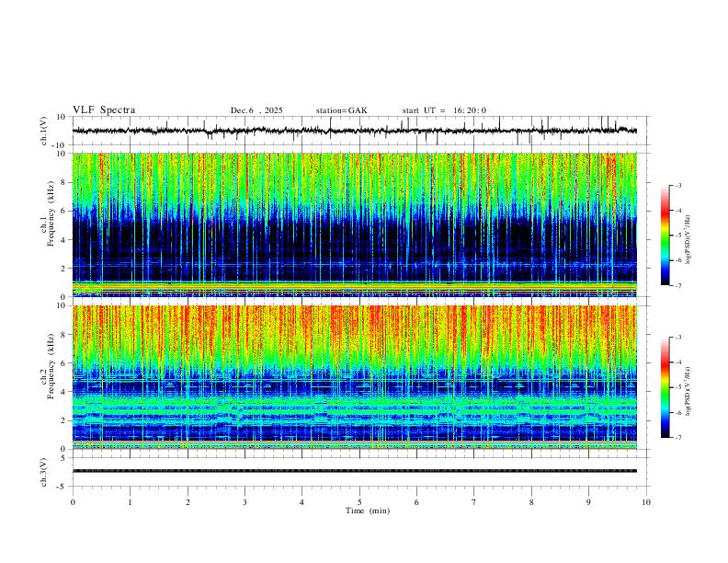Image resolution: width=728 pixels, height=563 pixels.
Task: Click the ch.2 spectrogram panel
Action: [x=355, y=377]
